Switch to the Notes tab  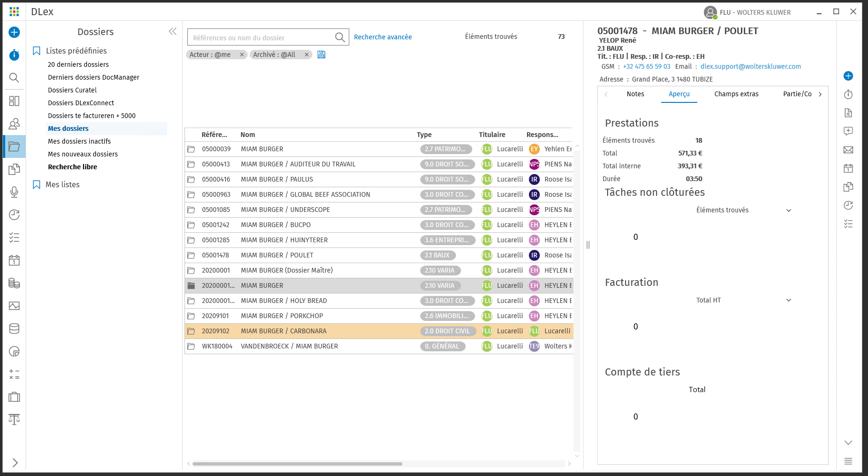click(635, 94)
